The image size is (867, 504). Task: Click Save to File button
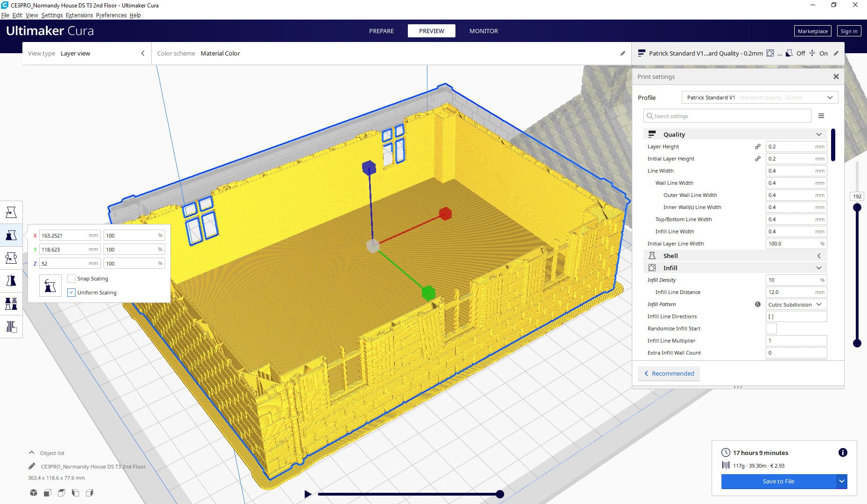(778, 481)
